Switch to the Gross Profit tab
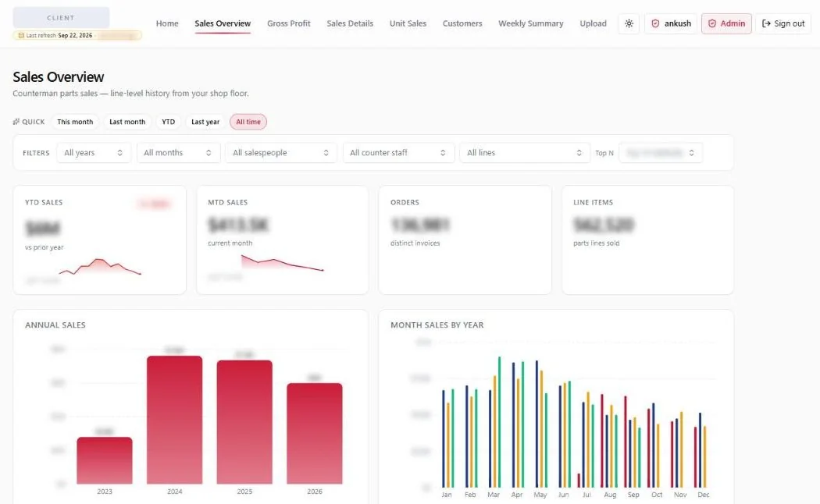Image resolution: width=820 pixels, height=504 pixels. pos(289,23)
